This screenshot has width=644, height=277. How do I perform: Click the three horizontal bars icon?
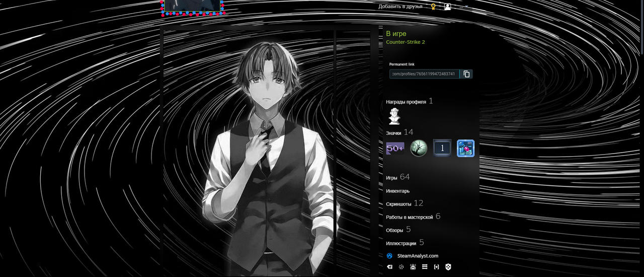[425, 267]
